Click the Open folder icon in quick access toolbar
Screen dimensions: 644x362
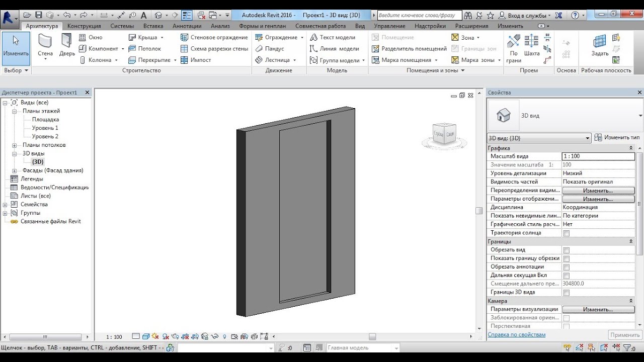coord(27,15)
